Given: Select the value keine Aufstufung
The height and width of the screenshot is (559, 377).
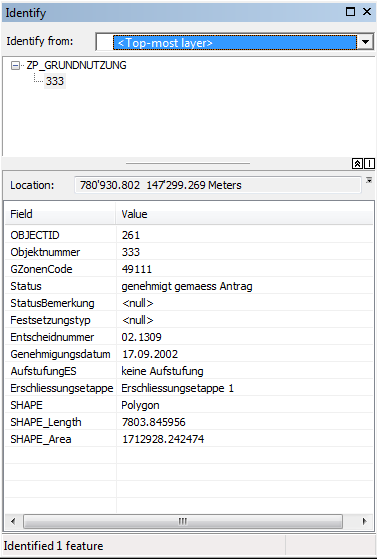Looking at the screenshot, I should pos(162,371).
